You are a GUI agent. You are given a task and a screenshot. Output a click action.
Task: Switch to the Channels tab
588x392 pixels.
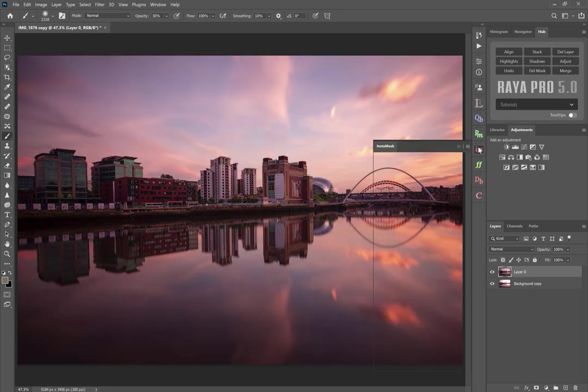(514, 226)
